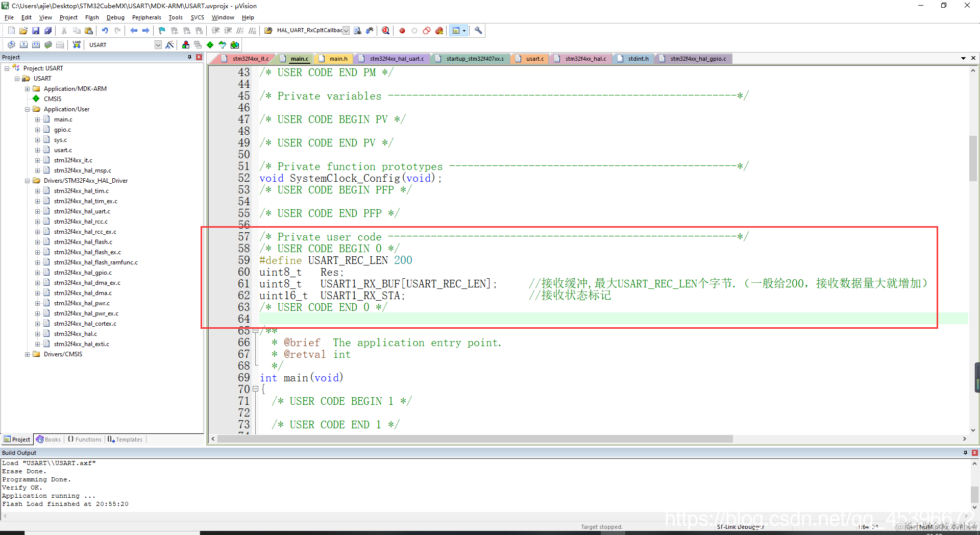Show the Books panel tab
Image resolution: width=980 pixels, height=535 pixels.
(x=48, y=440)
